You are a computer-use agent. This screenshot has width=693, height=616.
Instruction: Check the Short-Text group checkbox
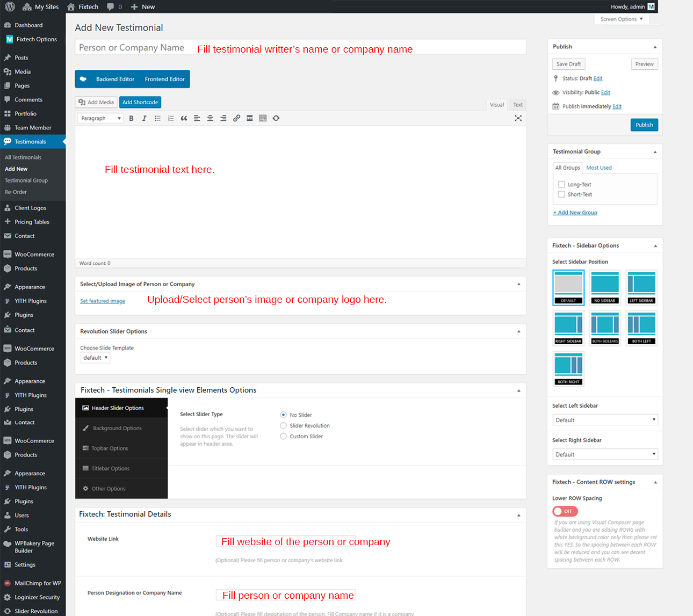561,194
